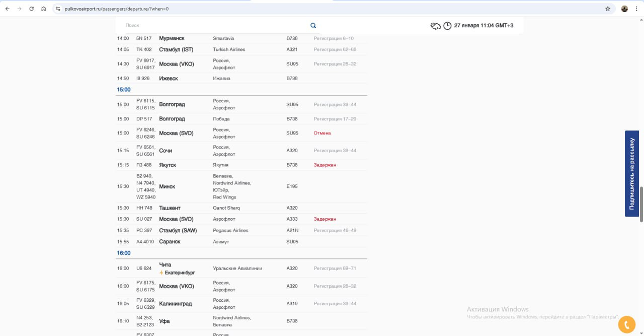Screen dimensions: 644x336
Task: Open the Chrome three-dot menu
Action: tap(637, 9)
